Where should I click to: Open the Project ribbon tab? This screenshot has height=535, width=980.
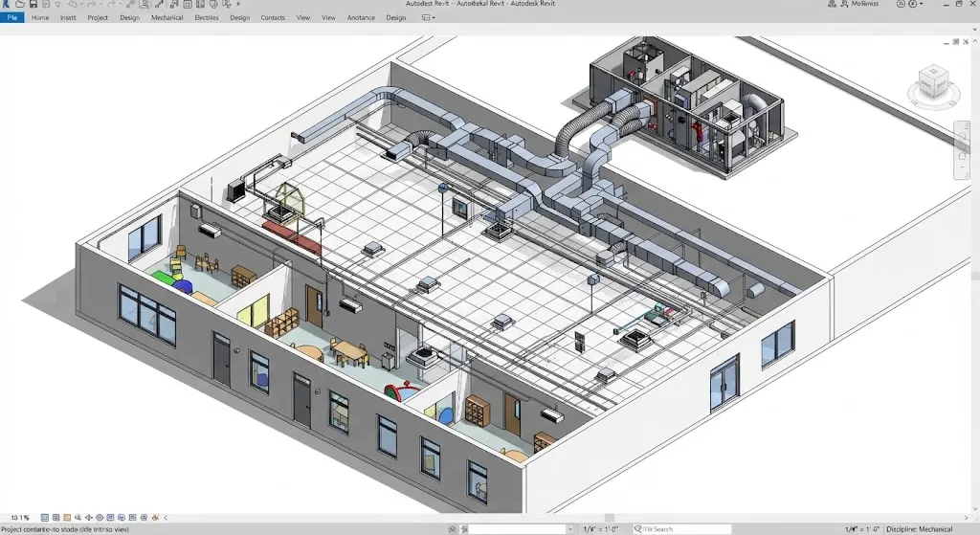point(98,17)
